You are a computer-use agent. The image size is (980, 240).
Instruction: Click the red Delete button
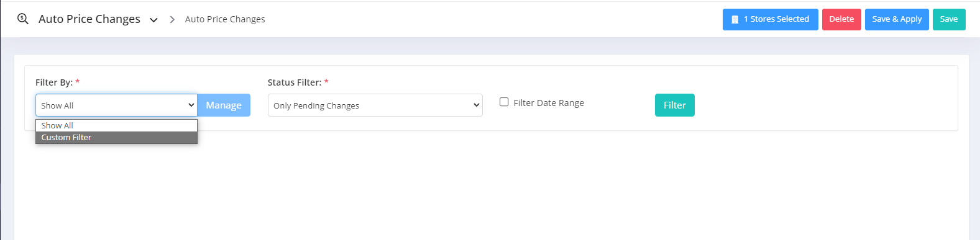[841, 19]
